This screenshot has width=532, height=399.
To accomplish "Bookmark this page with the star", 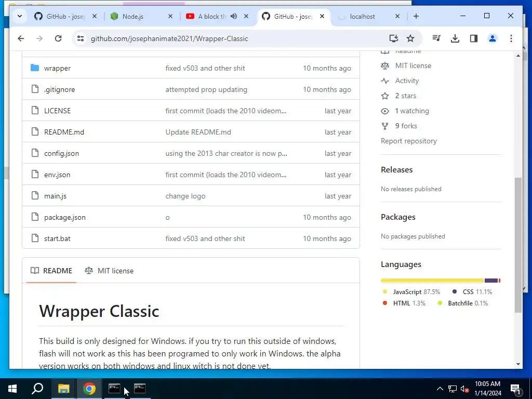I will tap(410, 38).
